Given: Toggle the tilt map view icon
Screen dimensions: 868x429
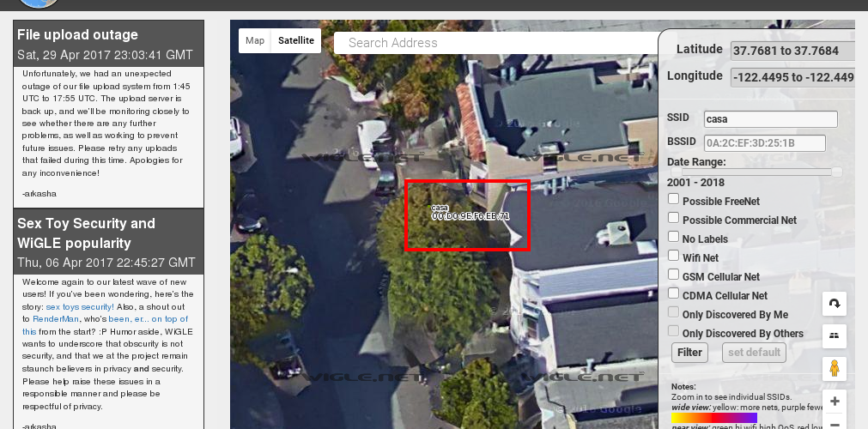Looking at the screenshot, I should click(x=835, y=336).
